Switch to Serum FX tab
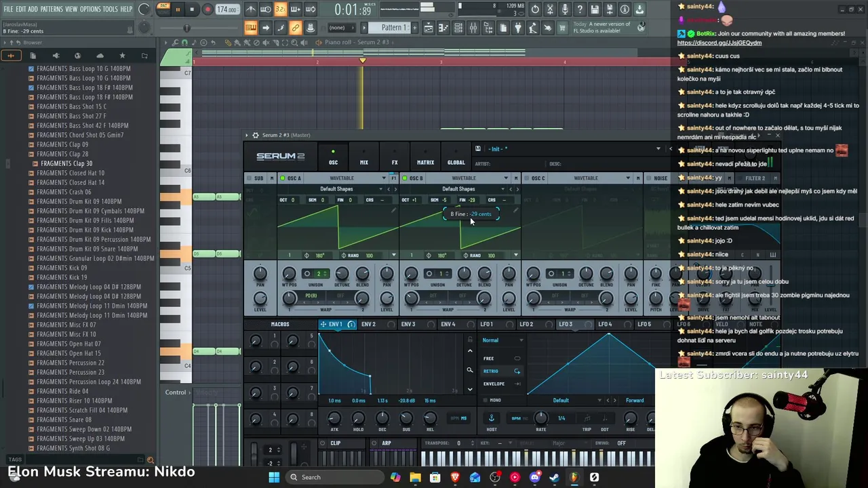 tap(395, 158)
